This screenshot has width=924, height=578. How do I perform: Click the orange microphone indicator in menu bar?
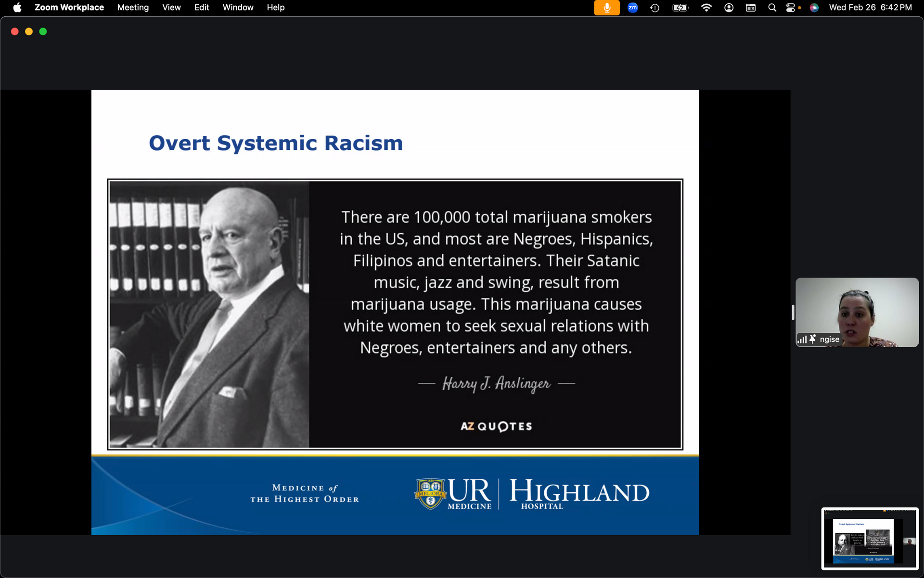[x=606, y=8]
